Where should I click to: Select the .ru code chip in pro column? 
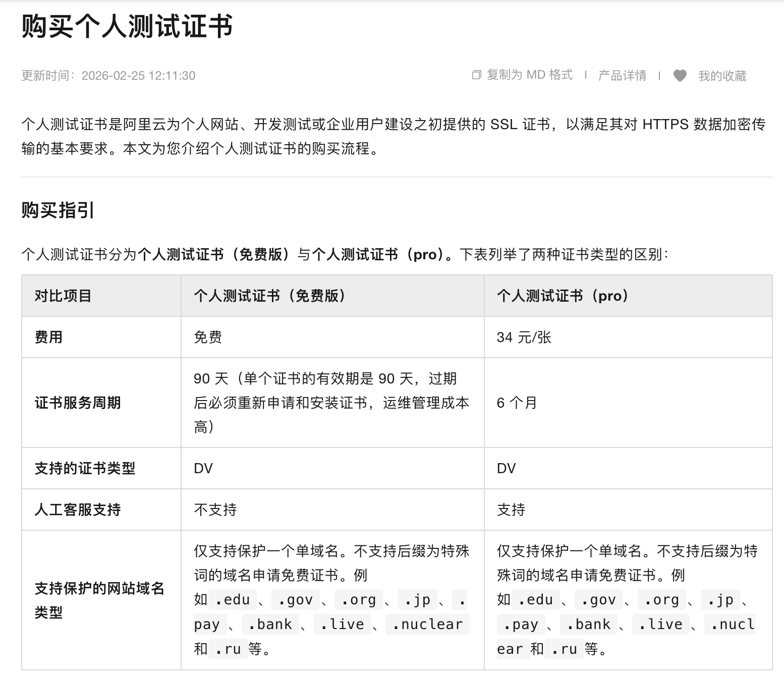[x=564, y=649]
